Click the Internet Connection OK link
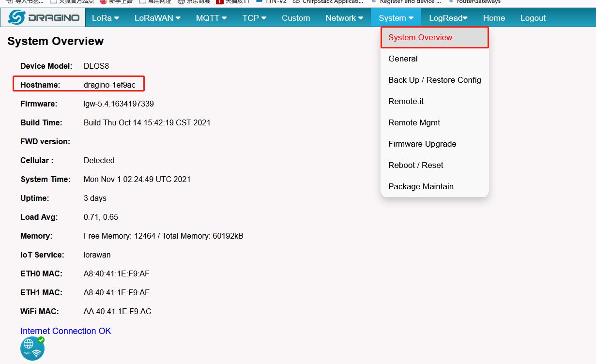This screenshot has width=596, height=364. (x=66, y=331)
